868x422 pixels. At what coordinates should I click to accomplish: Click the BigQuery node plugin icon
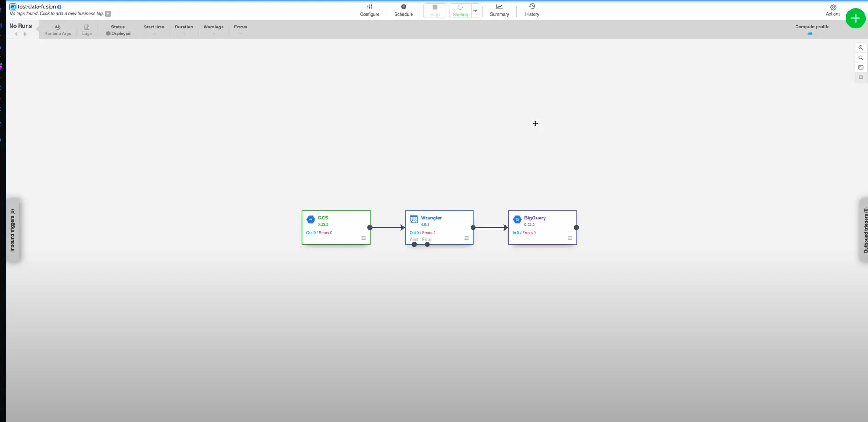(517, 219)
